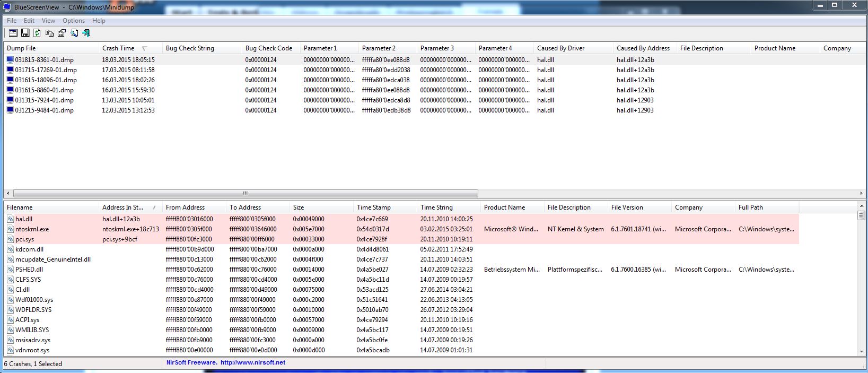The width and height of the screenshot is (868, 373).
Task: Click the Full Path column header in lower pane
Action: pyautogui.click(x=767, y=207)
